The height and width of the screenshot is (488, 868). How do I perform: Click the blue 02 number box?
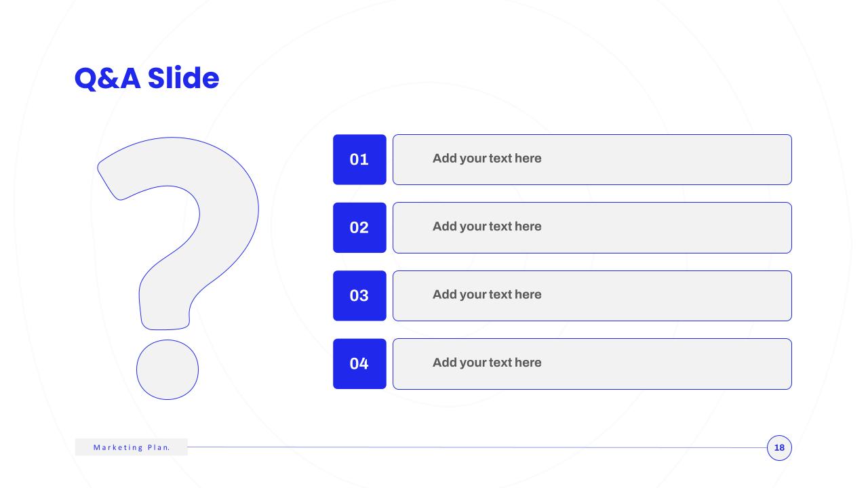(359, 228)
